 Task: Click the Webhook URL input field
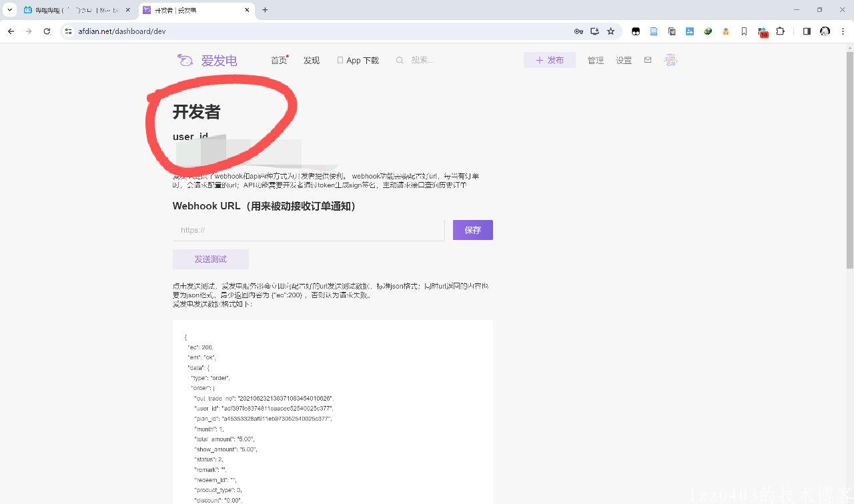click(x=308, y=230)
